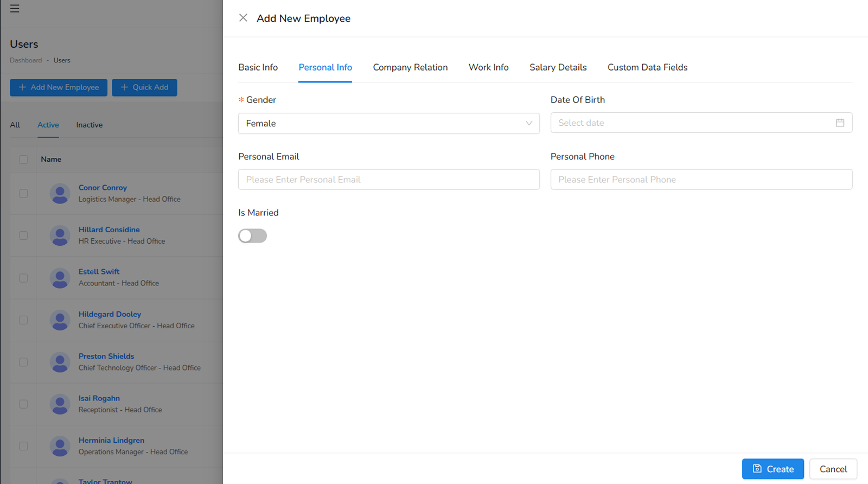
Task: Check the box for Herminia Lindgren
Action: 23,446
